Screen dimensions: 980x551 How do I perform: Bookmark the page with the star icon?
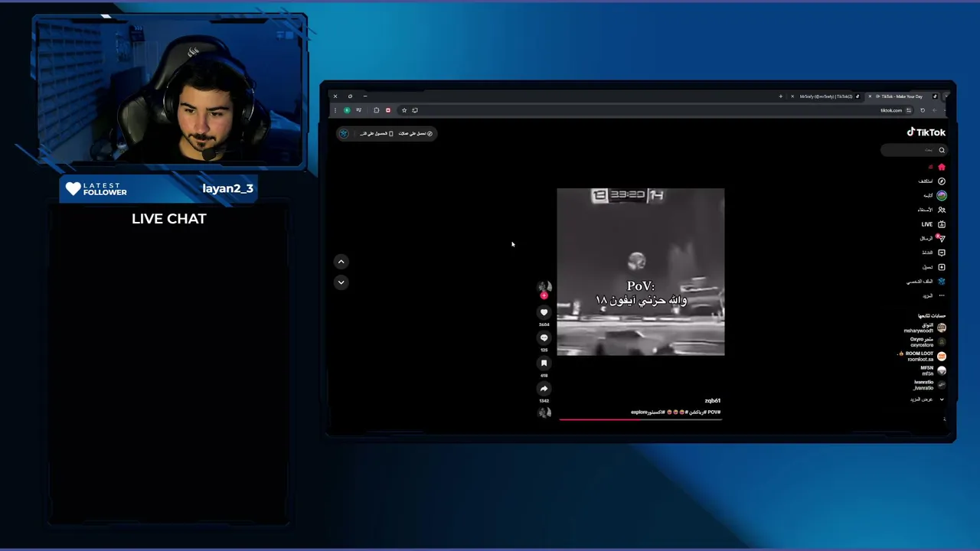coord(404,110)
